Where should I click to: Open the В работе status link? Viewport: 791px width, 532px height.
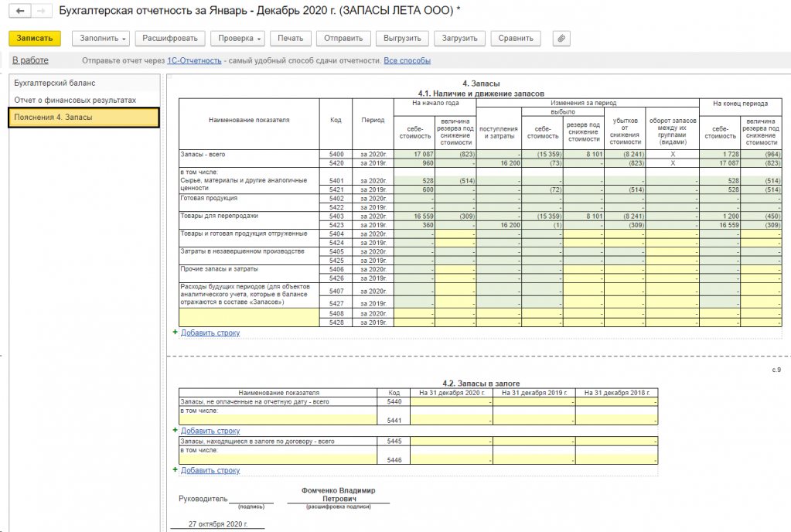point(30,60)
